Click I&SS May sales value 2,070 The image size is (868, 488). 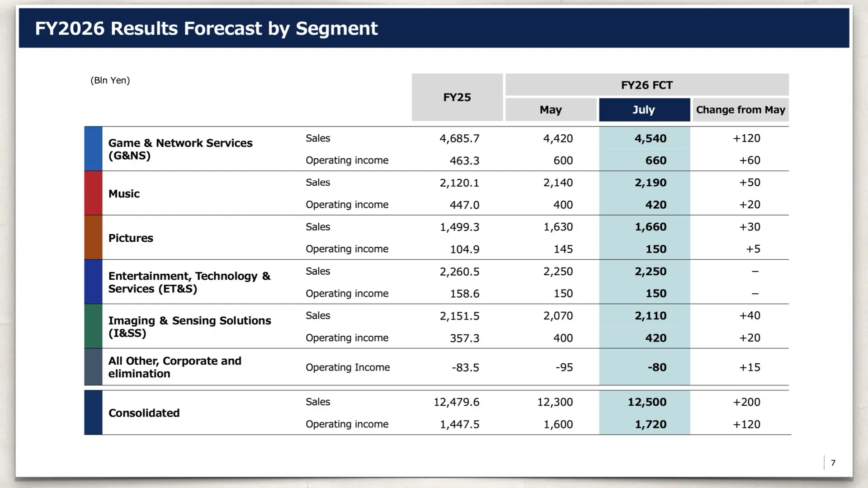click(x=558, y=316)
